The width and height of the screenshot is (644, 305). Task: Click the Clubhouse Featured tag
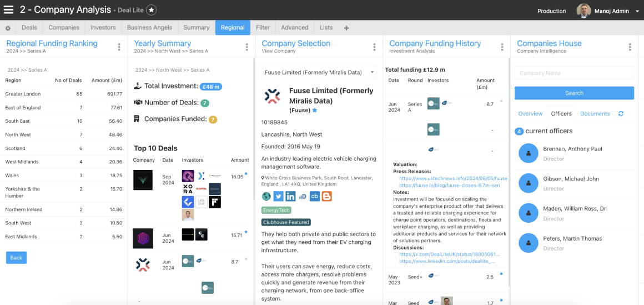point(286,222)
